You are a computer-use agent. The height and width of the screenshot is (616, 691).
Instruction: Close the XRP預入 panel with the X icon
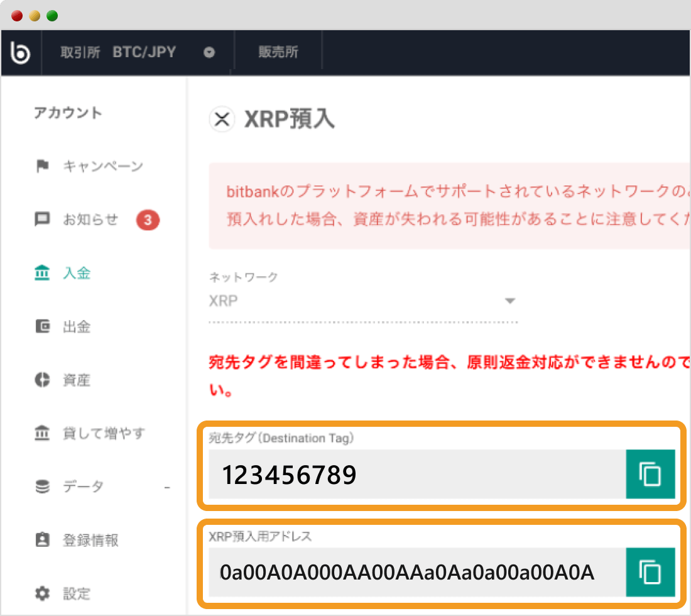221,119
